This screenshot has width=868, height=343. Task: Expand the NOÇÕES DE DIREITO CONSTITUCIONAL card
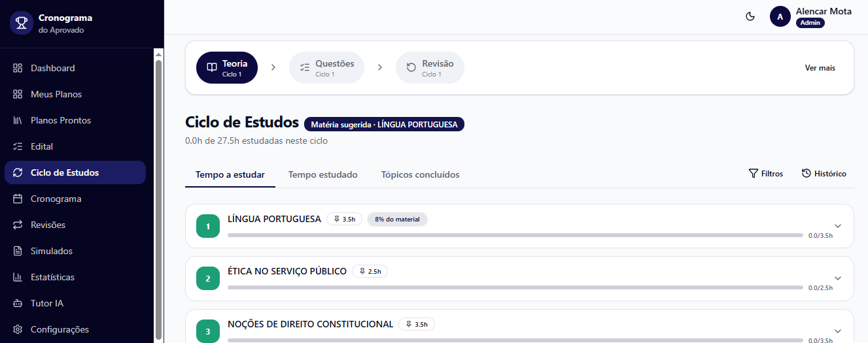[838, 331]
